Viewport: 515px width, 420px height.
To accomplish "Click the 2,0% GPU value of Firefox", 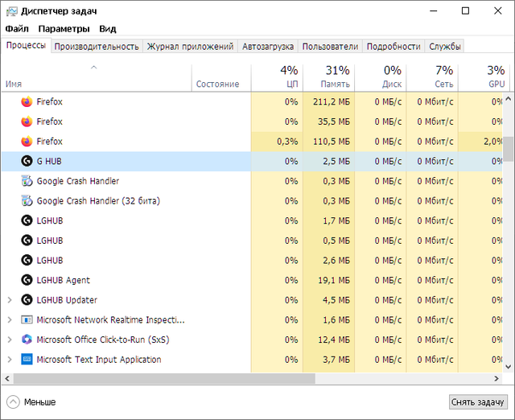I will 492,142.
